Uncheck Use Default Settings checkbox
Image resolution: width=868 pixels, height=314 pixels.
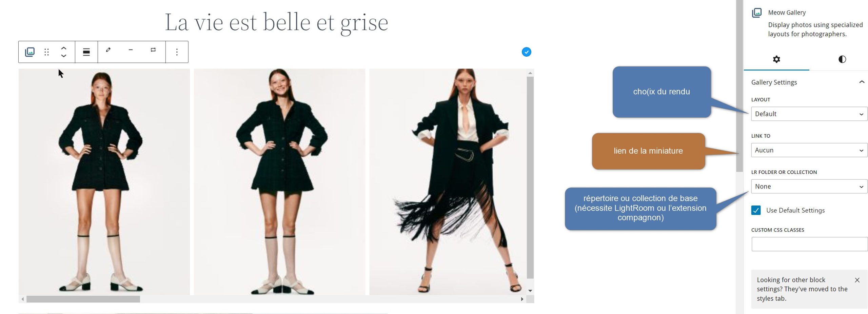756,210
